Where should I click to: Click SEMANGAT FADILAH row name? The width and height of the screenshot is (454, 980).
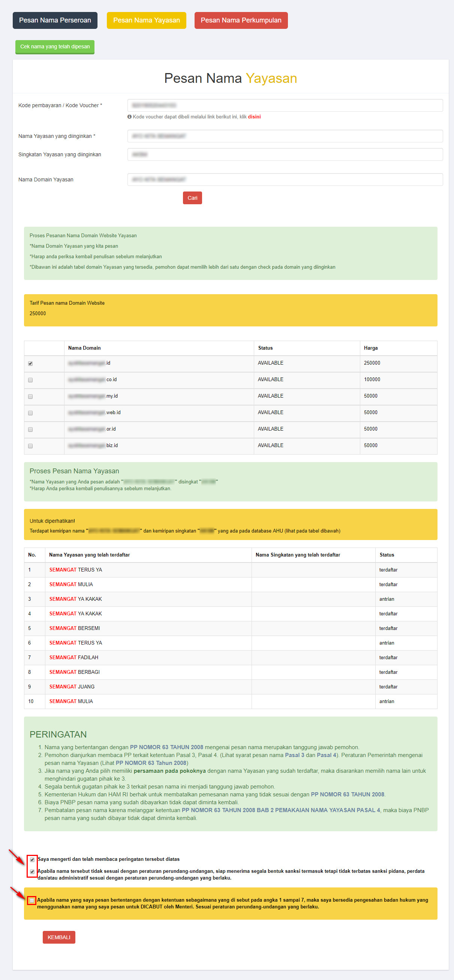[74, 657]
